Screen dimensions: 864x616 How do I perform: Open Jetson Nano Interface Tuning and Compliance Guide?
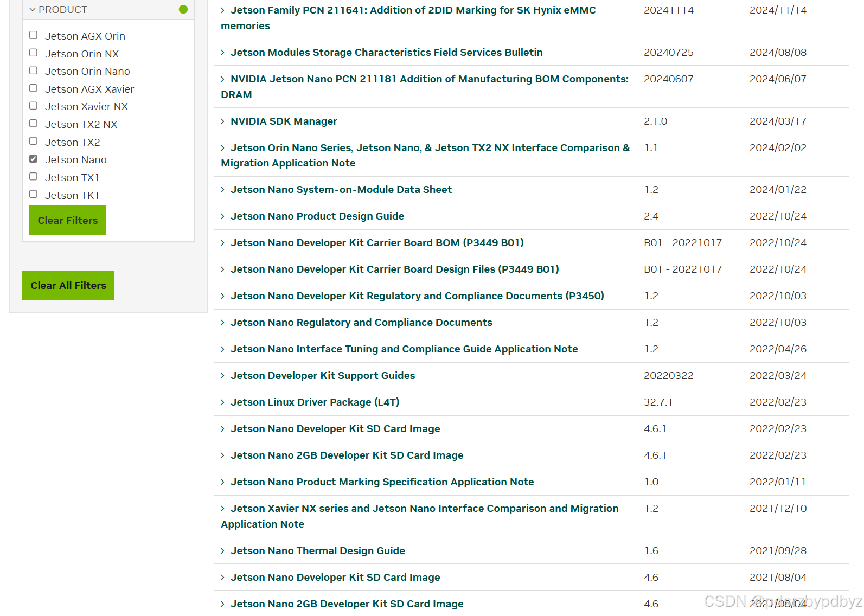[404, 349]
